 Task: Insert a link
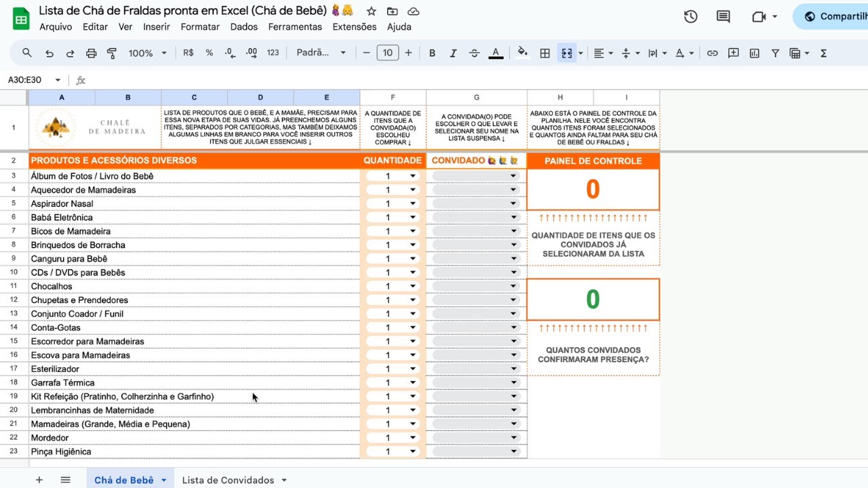[712, 53]
